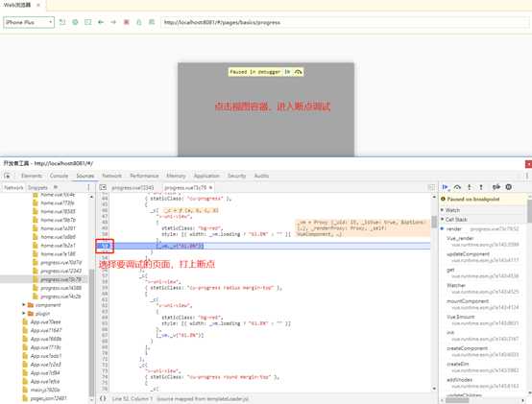The image size is (532, 404).
Task: Select render call stack frame
Action: (482, 229)
